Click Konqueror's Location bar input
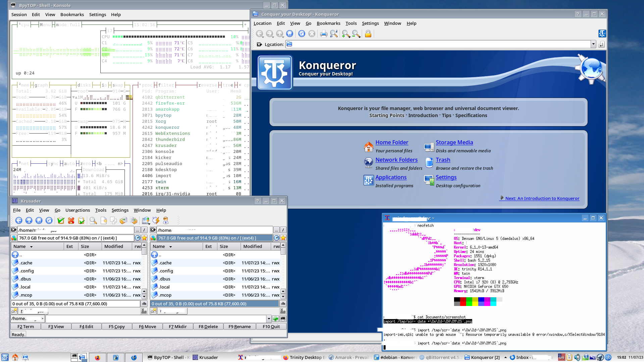The image size is (644, 362). [x=438, y=44]
